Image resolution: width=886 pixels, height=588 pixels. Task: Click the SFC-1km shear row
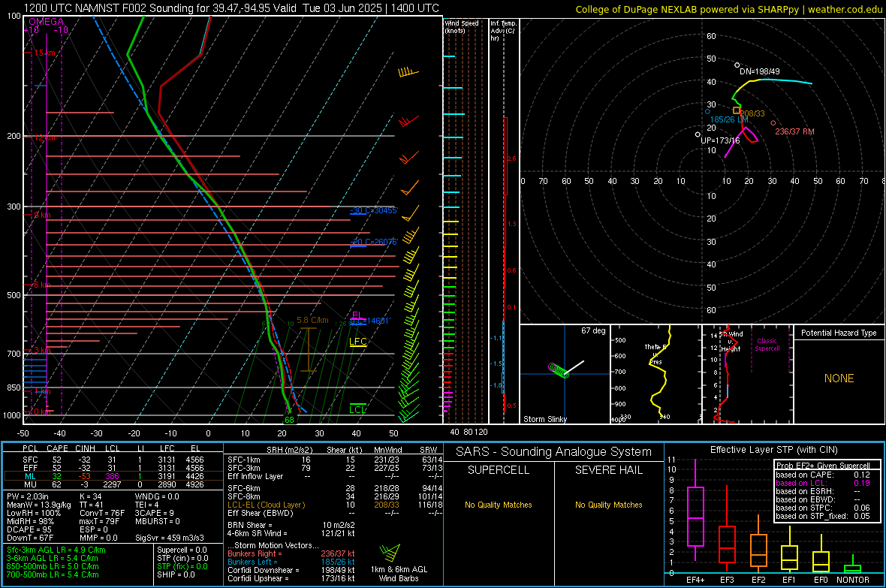tap(335, 460)
